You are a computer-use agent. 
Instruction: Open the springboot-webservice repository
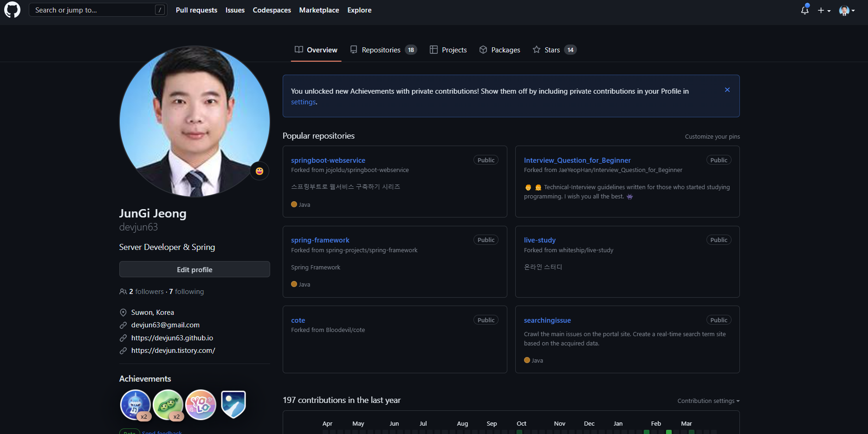(328, 160)
